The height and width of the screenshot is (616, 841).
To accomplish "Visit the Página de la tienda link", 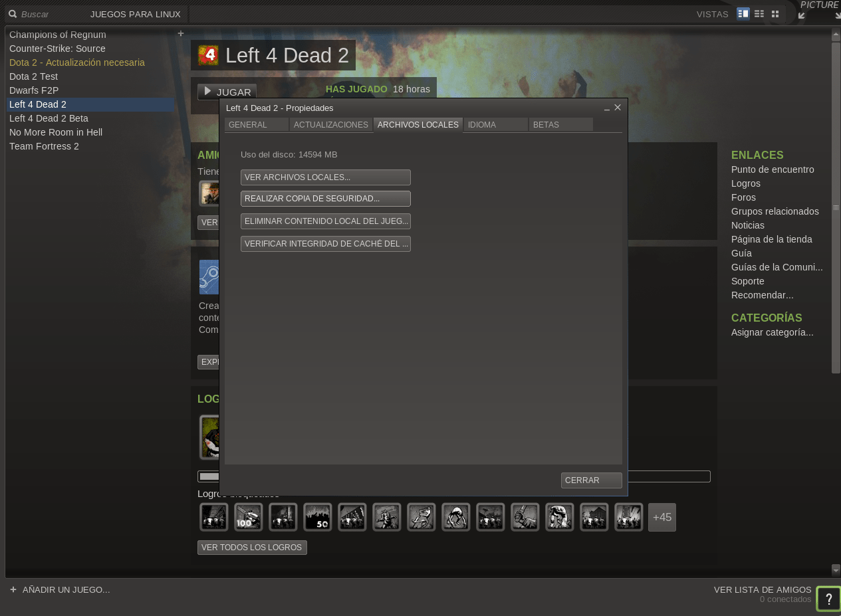I will pos(772,239).
